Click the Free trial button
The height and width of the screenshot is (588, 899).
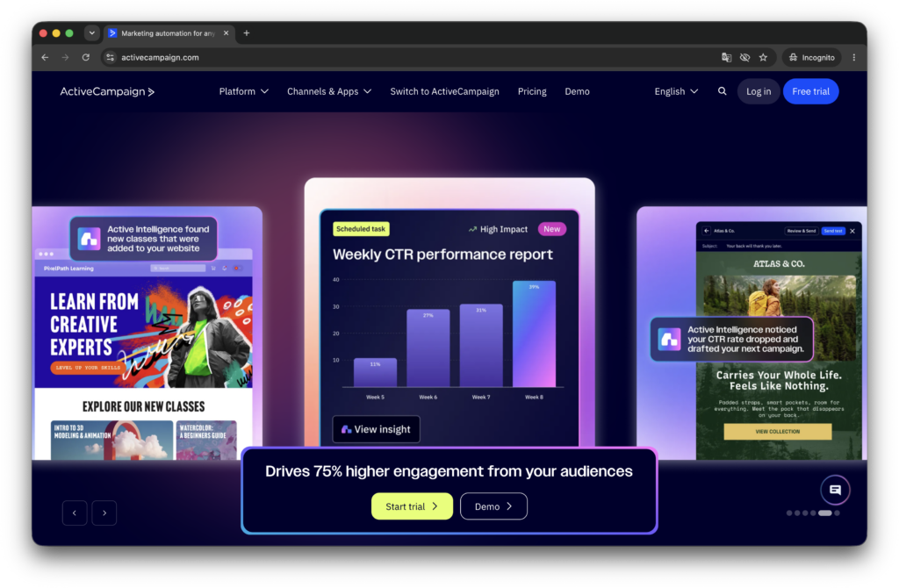810,91
